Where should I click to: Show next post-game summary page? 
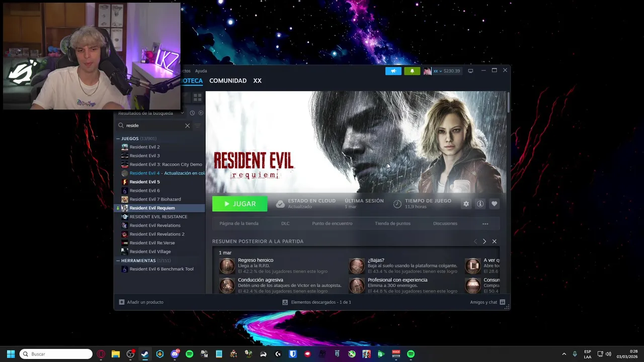pyautogui.click(x=484, y=241)
